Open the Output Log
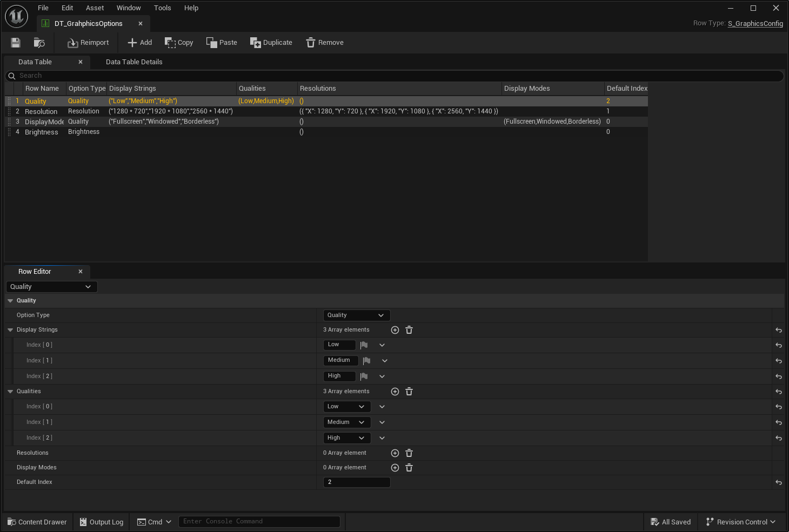The image size is (789, 532). (102, 522)
